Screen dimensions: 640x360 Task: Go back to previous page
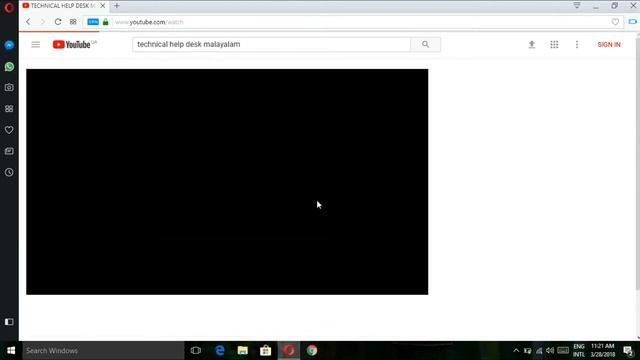pyautogui.click(x=28, y=22)
